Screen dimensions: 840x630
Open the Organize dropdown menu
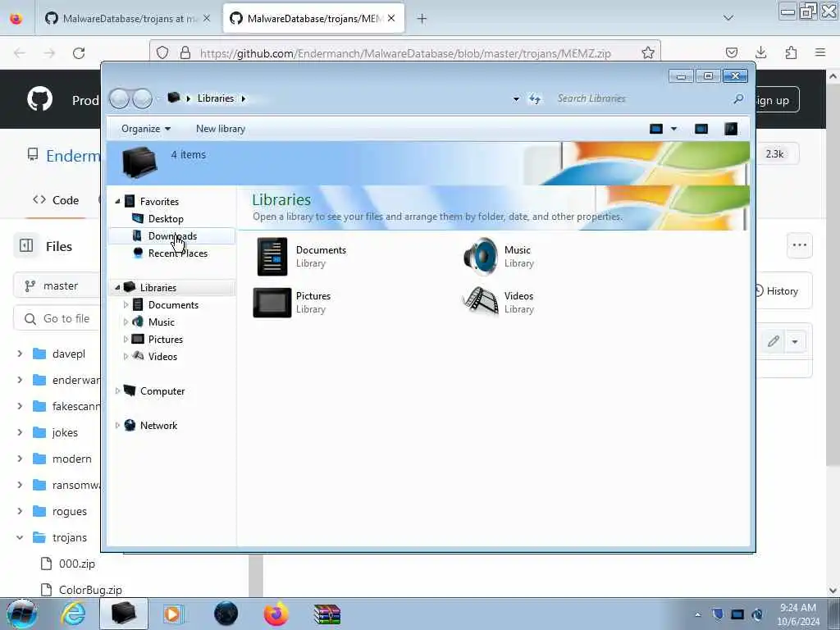(x=146, y=129)
